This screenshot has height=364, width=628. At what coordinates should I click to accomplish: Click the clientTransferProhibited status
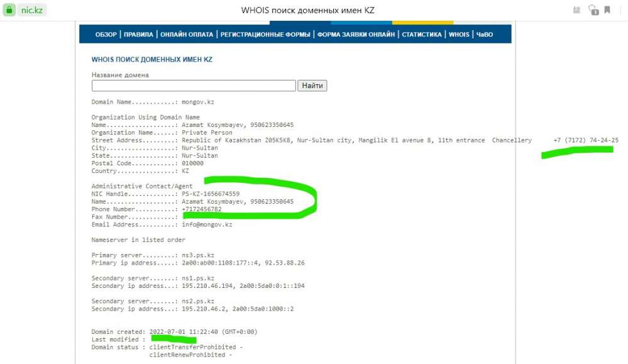click(192, 347)
